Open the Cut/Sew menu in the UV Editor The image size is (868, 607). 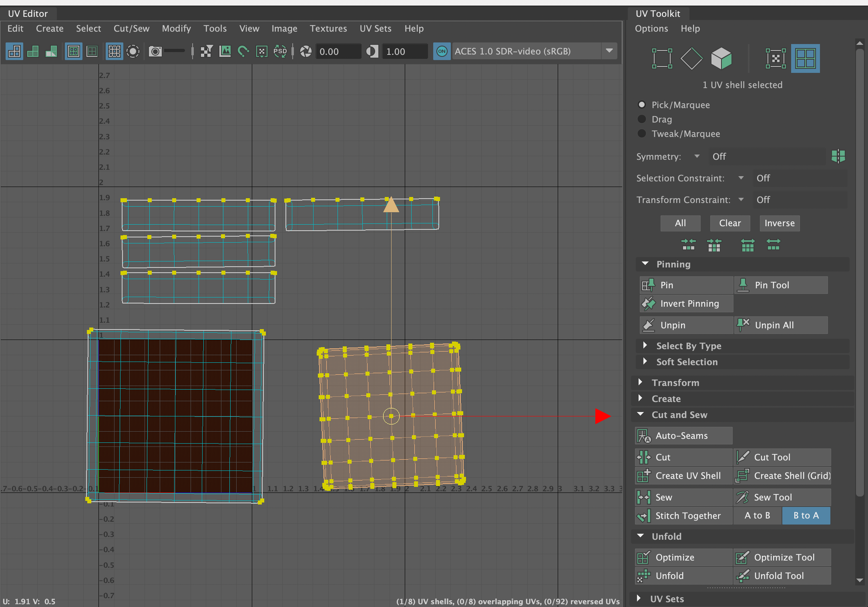pos(131,28)
